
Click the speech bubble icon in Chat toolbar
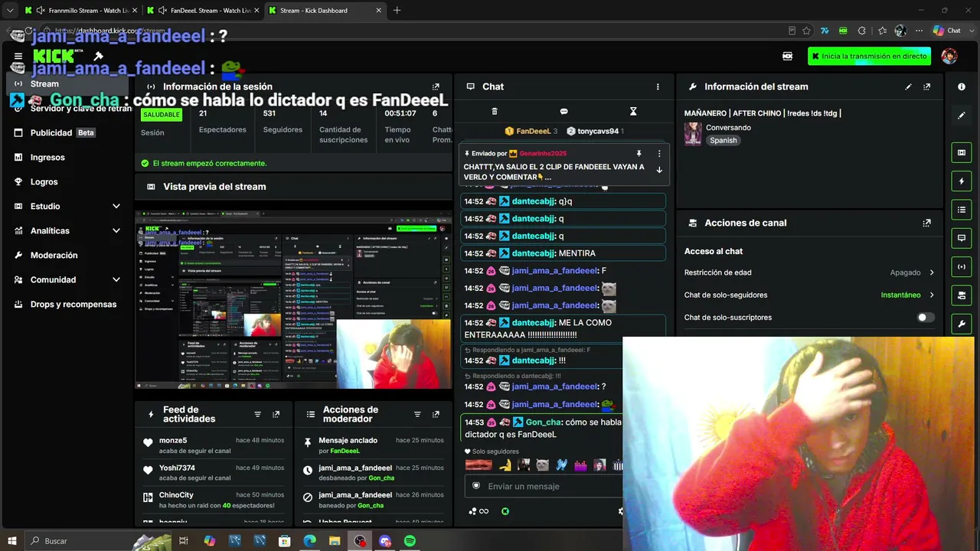tap(564, 112)
